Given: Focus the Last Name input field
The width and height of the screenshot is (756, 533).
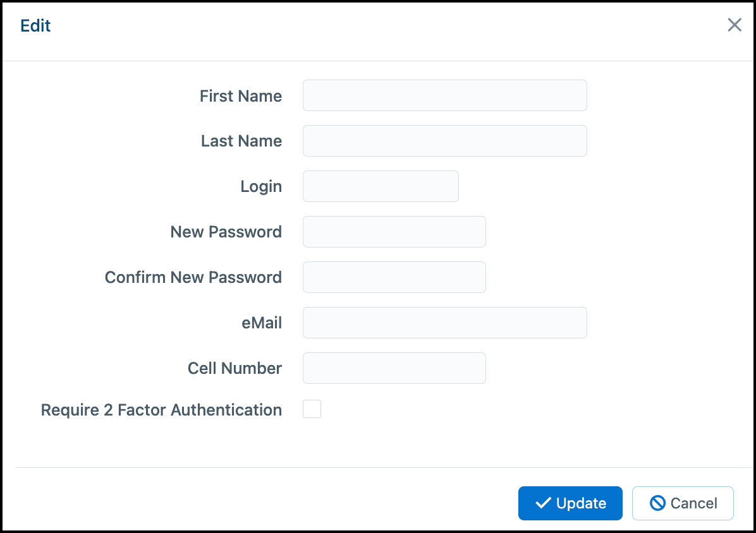Looking at the screenshot, I should [444, 141].
